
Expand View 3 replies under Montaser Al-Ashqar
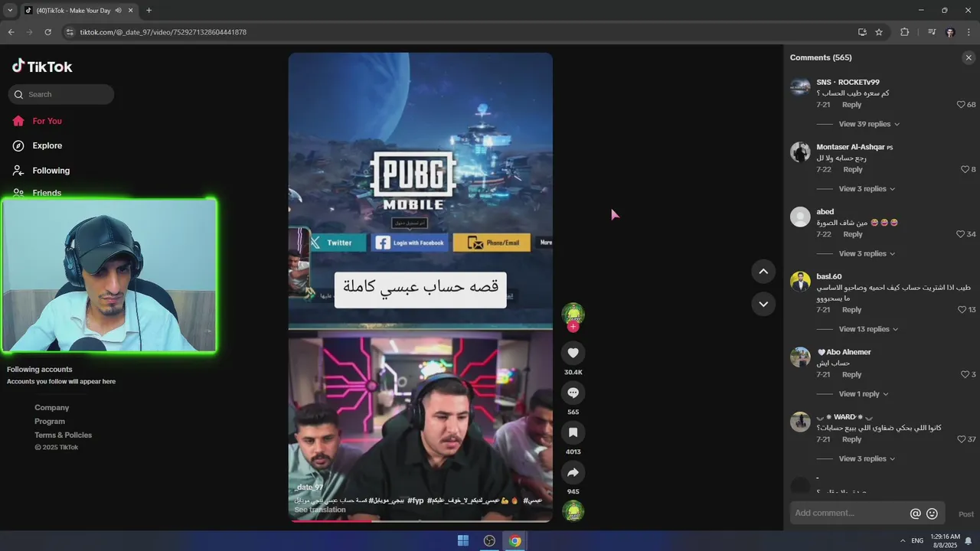point(867,189)
